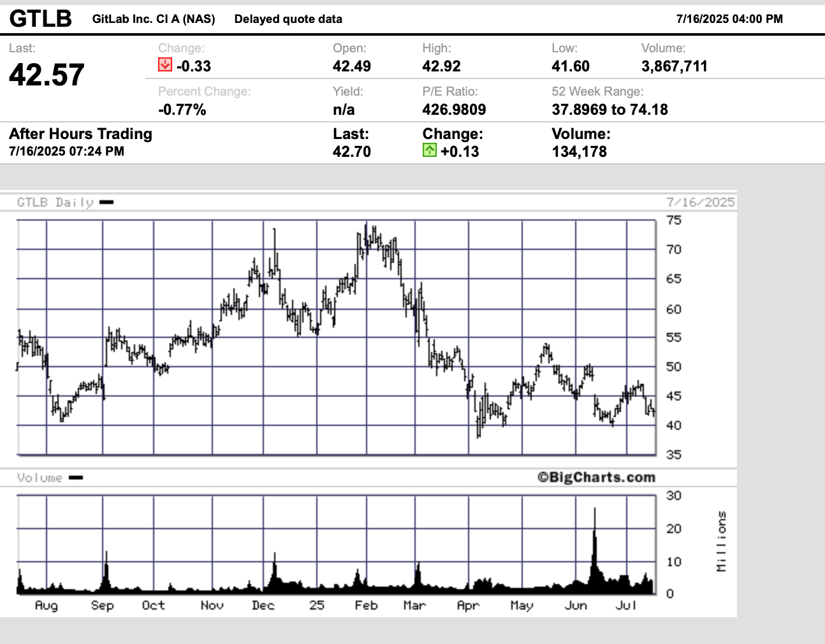The width and height of the screenshot is (825, 644).
Task: Click the yield value n/a
Action: pos(344,110)
